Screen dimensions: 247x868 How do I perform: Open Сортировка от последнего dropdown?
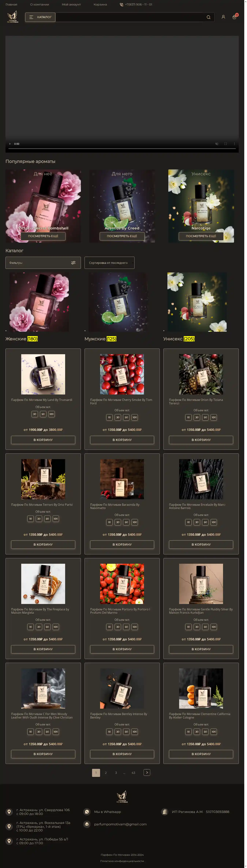pos(110,263)
